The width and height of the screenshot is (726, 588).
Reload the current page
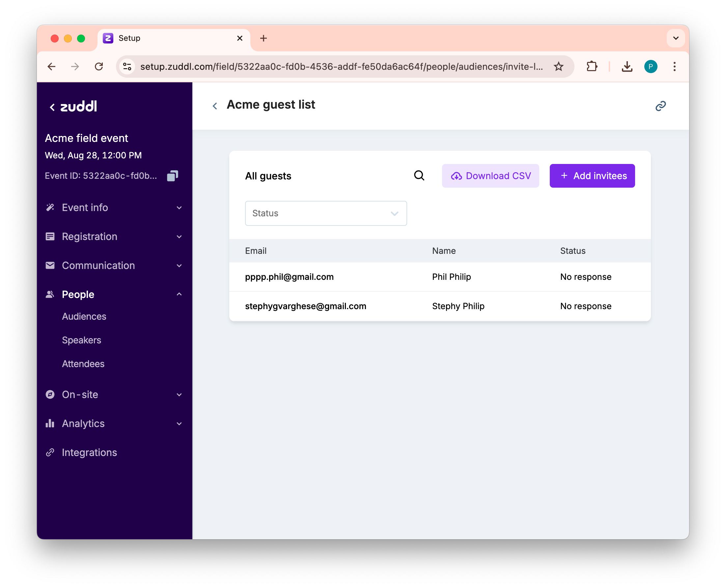point(99,67)
